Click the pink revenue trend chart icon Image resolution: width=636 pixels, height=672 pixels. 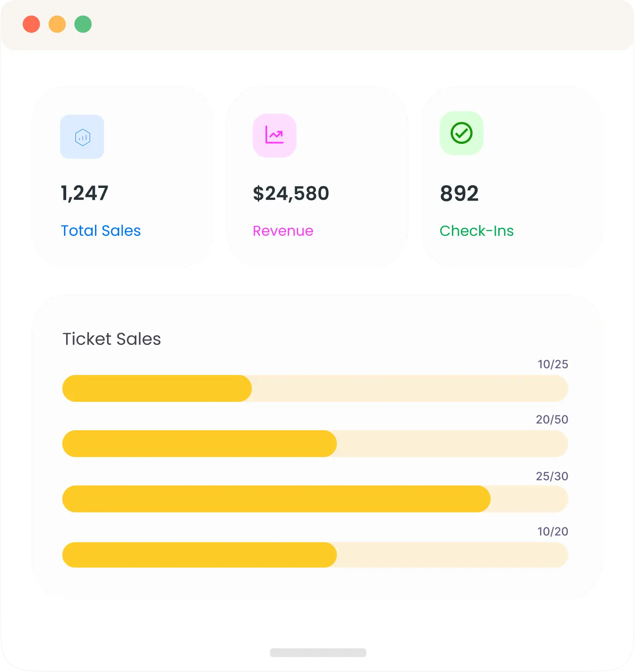(x=274, y=135)
